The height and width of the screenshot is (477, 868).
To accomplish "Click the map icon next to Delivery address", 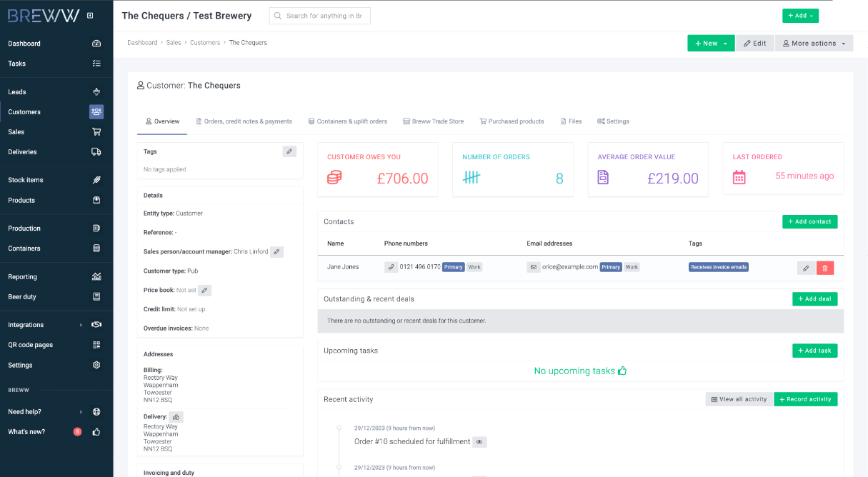I will point(176,417).
